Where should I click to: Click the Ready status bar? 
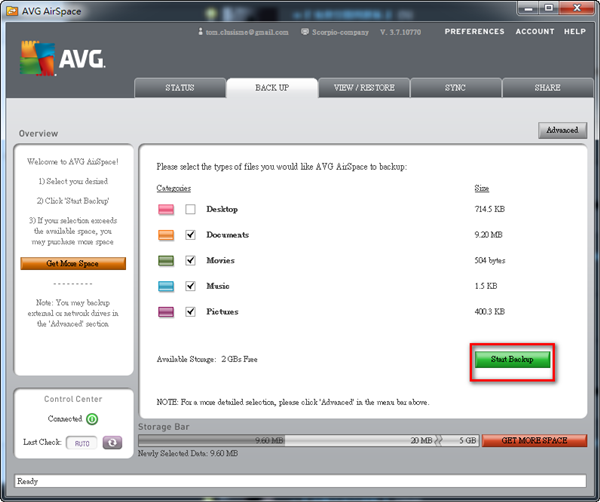pos(300,481)
